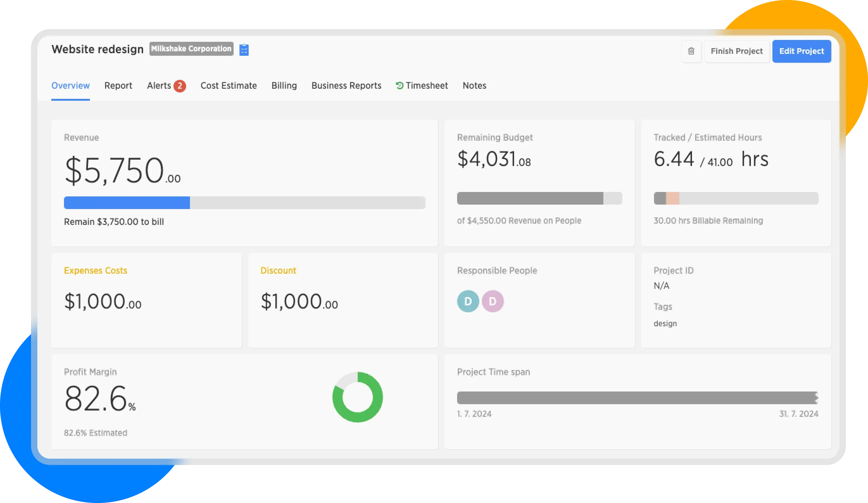Screen dimensions: 868x503
Task: Click the blue Edit Project button
Action: [801, 51]
